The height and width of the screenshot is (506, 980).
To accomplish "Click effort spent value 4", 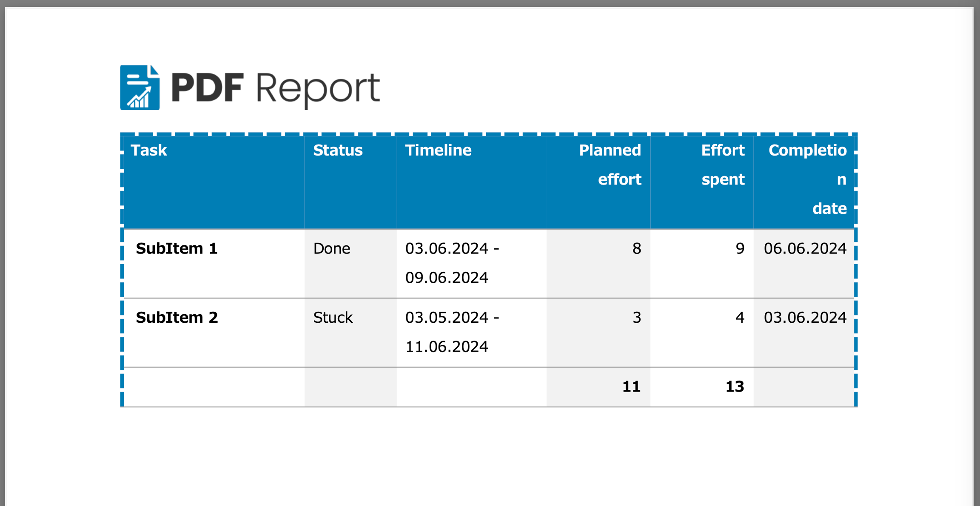I will 739,317.
